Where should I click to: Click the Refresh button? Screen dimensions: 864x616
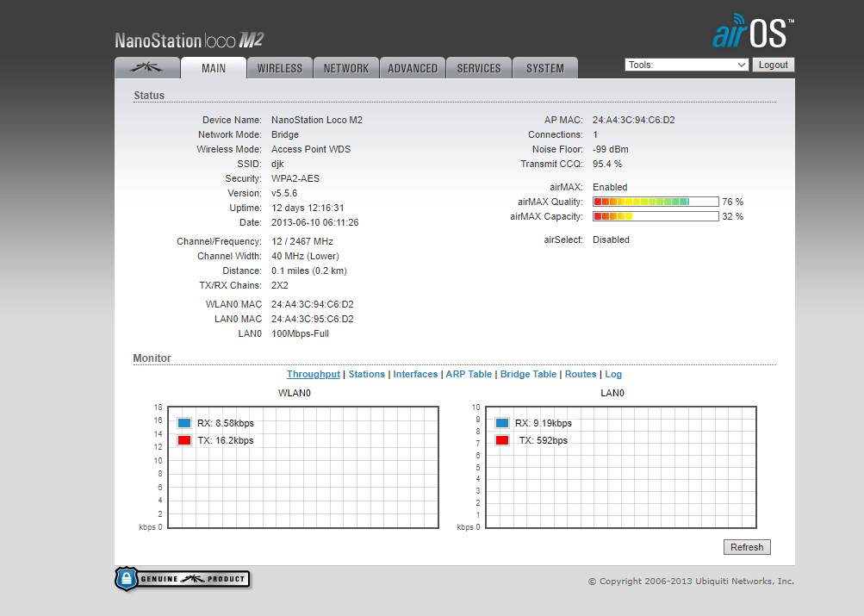point(747,547)
